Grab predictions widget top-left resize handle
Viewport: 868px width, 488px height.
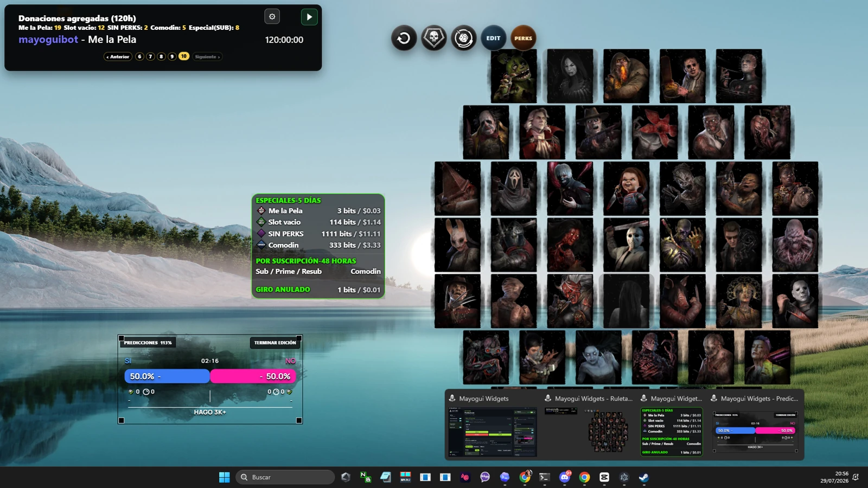[121, 337]
